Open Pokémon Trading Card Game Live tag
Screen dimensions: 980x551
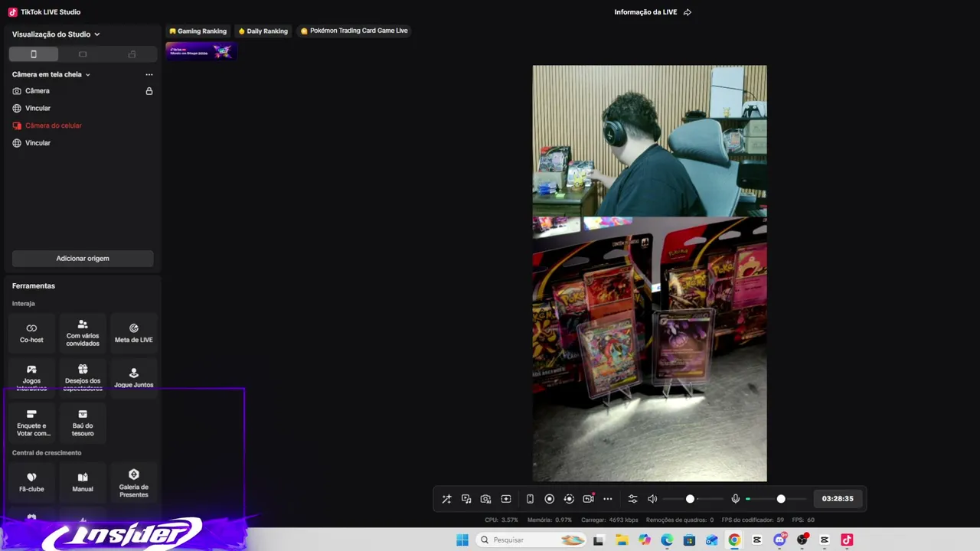pos(354,31)
